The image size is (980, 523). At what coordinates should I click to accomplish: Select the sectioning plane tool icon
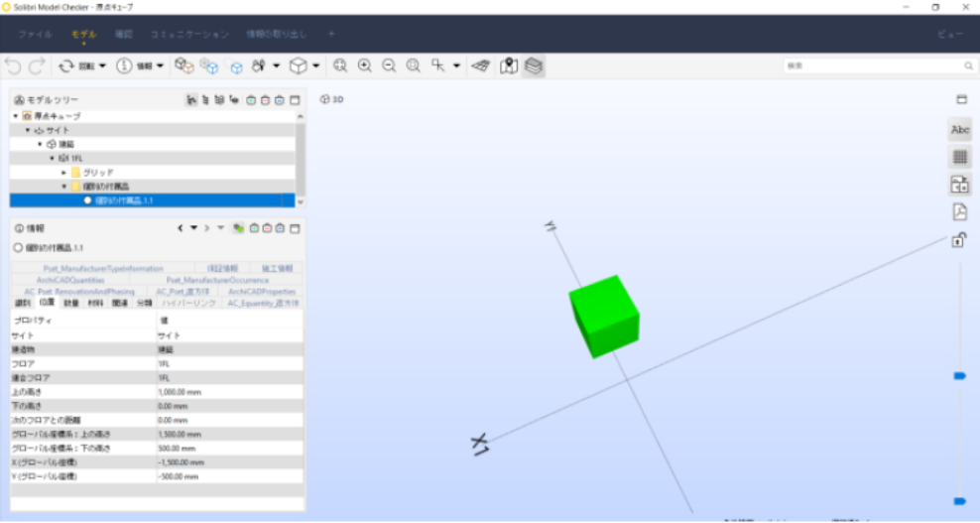click(481, 65)
